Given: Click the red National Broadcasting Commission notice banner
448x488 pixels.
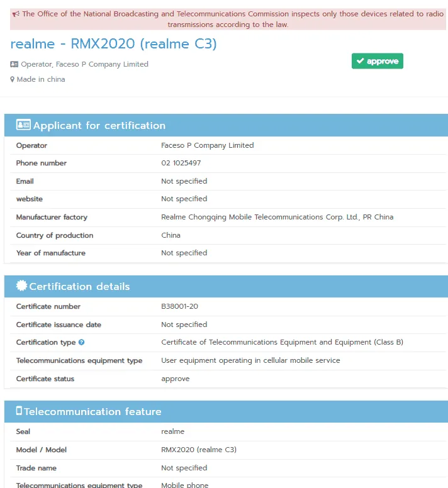Looking at the screenshot, I should pos(228,19).
